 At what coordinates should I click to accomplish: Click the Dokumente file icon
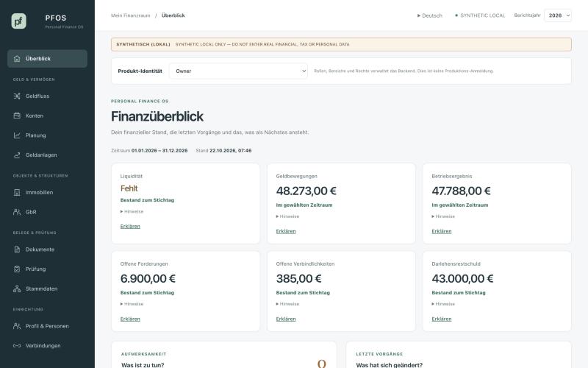tap(17, 250)
